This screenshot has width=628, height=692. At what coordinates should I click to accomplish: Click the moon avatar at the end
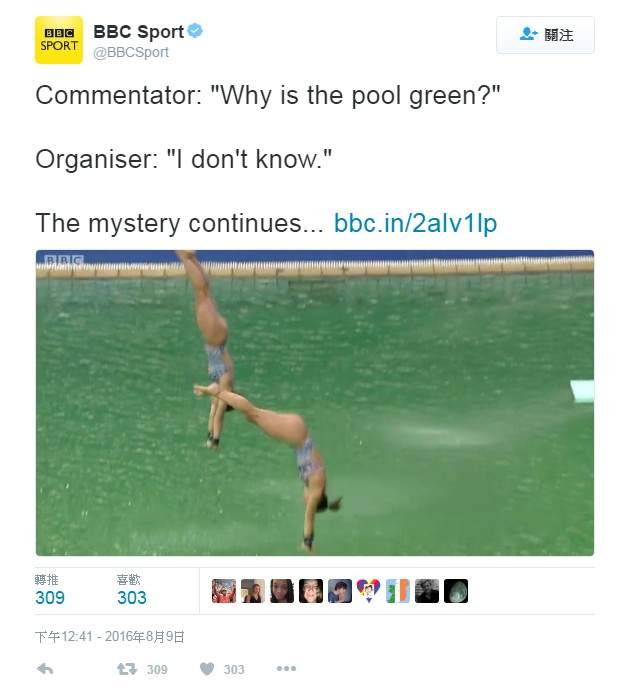point(456,591)
